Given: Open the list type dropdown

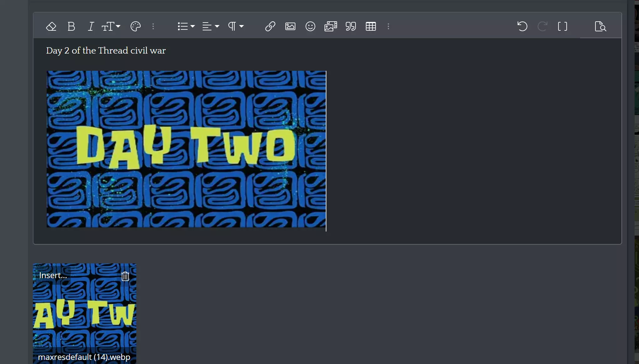Looking at the screenshot, I should coord(186,26).
